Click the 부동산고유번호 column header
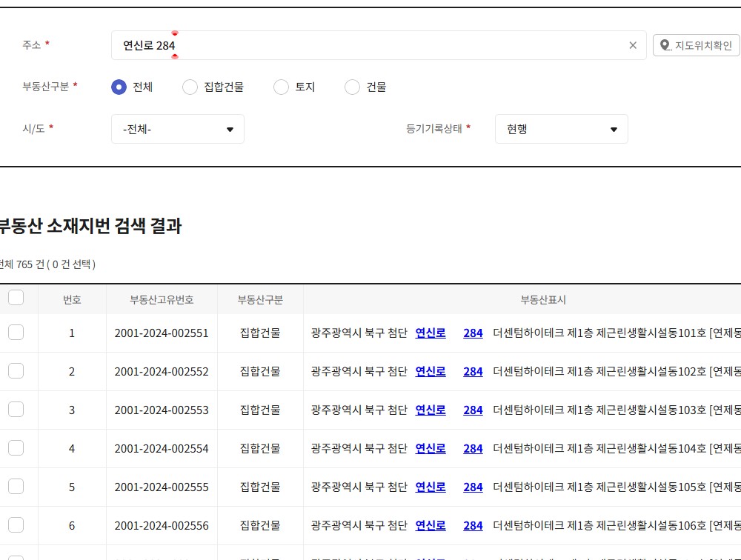Image resolution: width=741 pixels, height=560 pixels. tap(162, 300)
